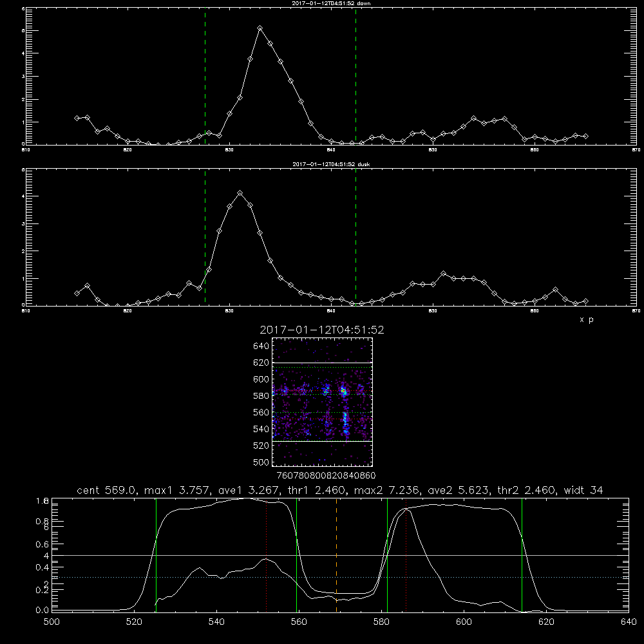The image size is (644, 644).
Task: Click the green vertical line near 614 in bottom plot
Action: click(x=522, y=554)
